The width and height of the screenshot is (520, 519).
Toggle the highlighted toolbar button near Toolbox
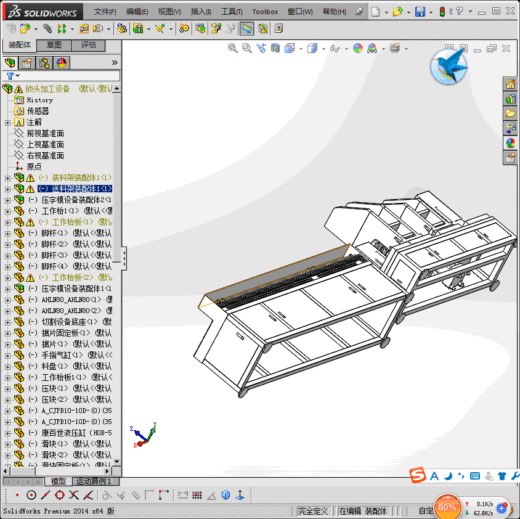click(246, 29)
